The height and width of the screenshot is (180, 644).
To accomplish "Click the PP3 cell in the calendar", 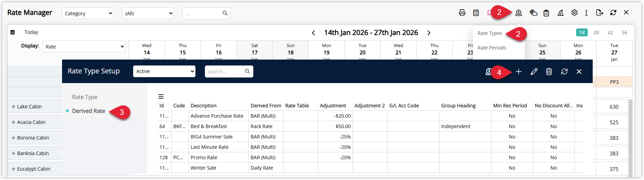I will click(614, 82).
